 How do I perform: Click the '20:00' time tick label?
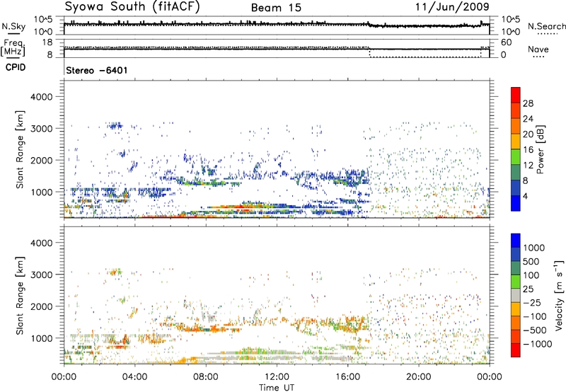click(x=419, y=377)
